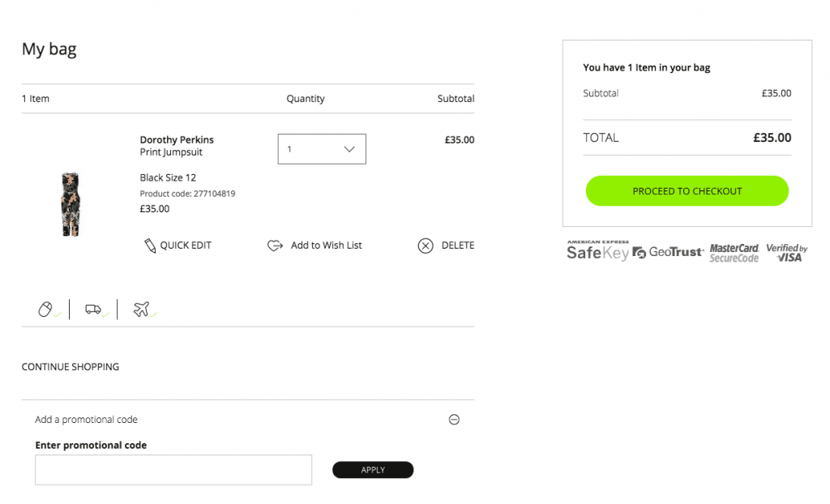Image resolution: width=830 pixels, height=504 pixels.
Task: Click the 'Add a promotional code' heading
Action: (x=87, y=420)
